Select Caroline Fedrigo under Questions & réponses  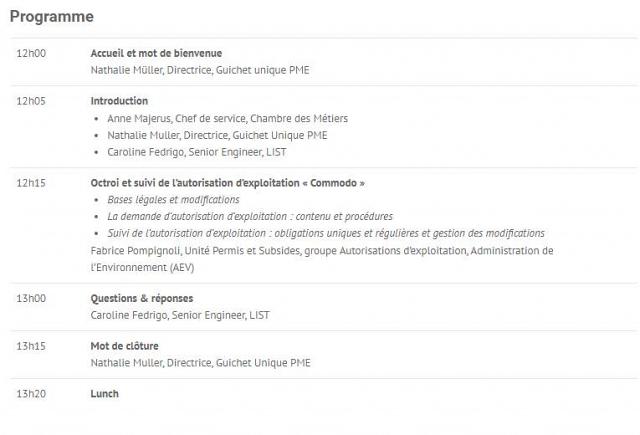click(180, 315)
